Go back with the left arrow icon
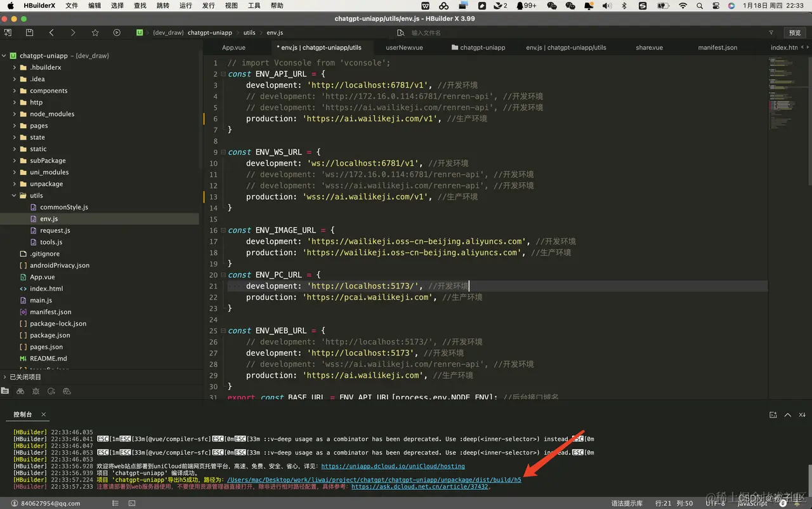 coord(51,32)
